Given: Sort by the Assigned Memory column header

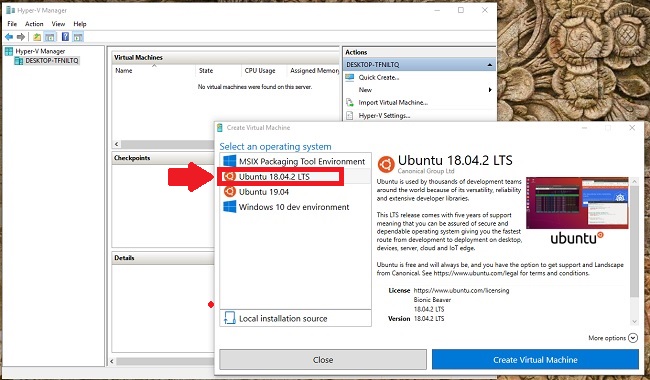Looking at the screenshot, I should pyautogui.click(x=314, y=71).
